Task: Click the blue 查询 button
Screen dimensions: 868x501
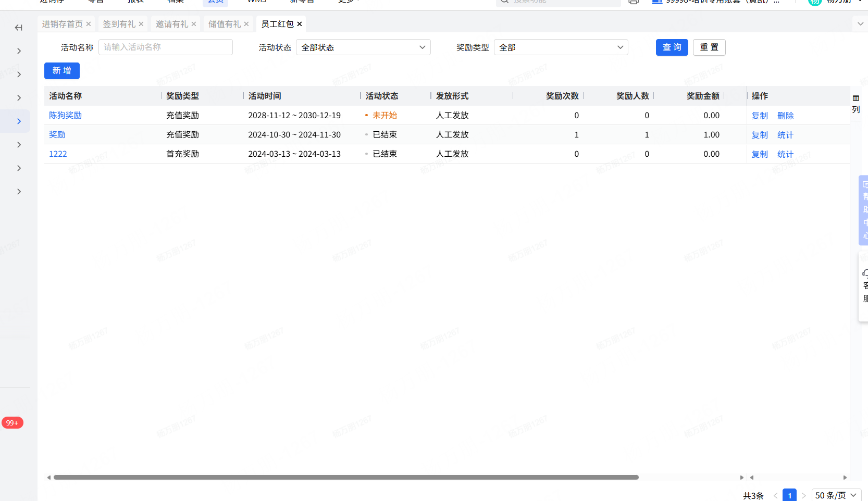Action: [x=672, y=47]
